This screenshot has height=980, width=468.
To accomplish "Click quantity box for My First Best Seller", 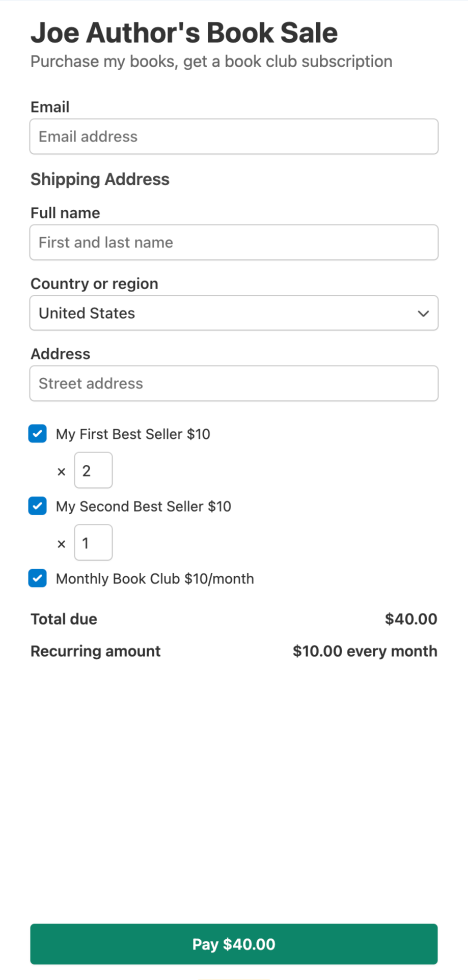I will point(93,470).
